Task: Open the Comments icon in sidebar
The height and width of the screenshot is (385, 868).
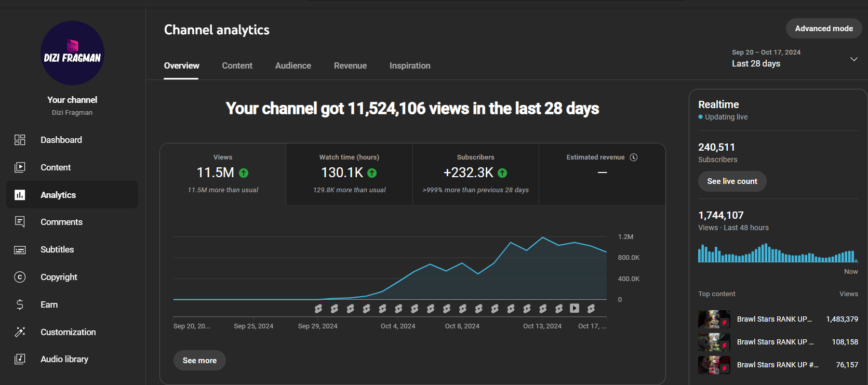Action: click(20, 222)
